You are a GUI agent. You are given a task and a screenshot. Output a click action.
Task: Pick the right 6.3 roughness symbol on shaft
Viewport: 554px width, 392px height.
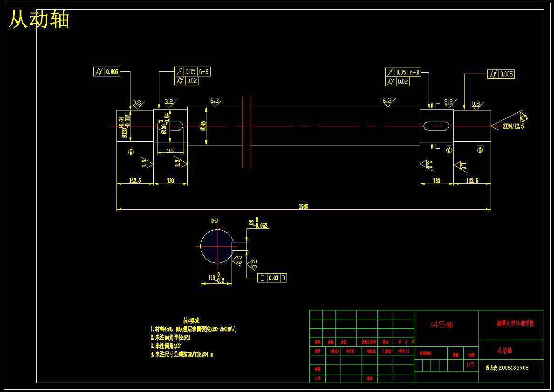(x=388, y=102)
